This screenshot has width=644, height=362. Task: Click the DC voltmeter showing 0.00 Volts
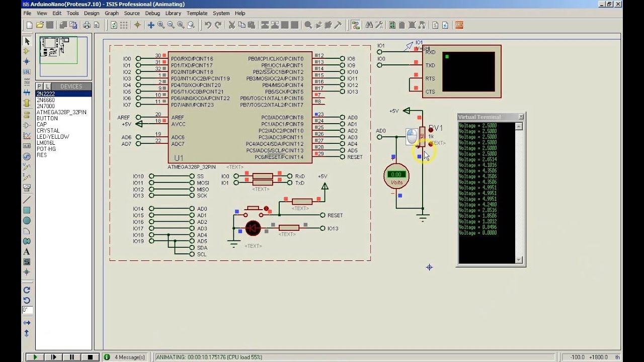click(396, 176)
